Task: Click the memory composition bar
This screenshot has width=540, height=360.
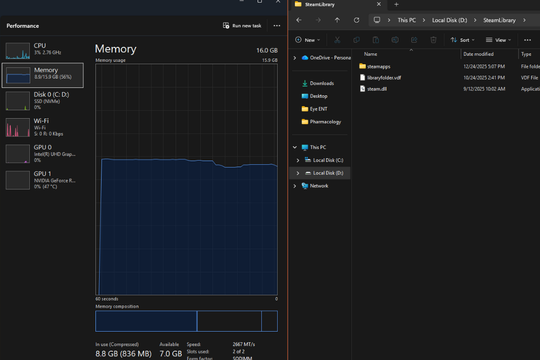Action: (186, 321)
